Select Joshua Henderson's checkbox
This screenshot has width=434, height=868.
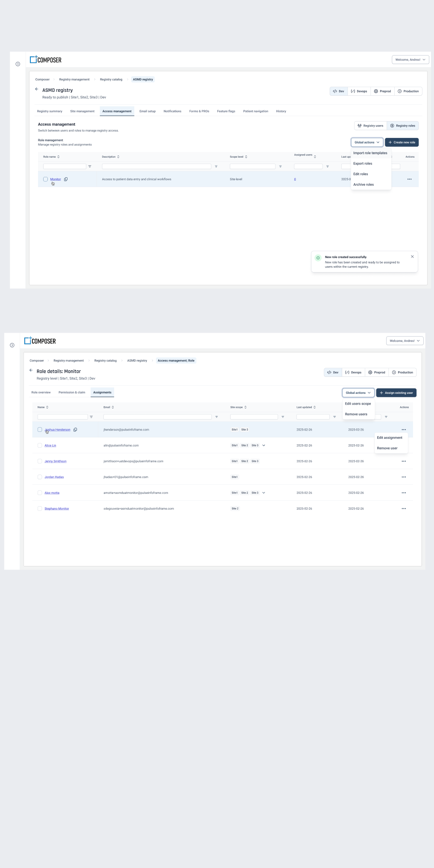[40, 430]
